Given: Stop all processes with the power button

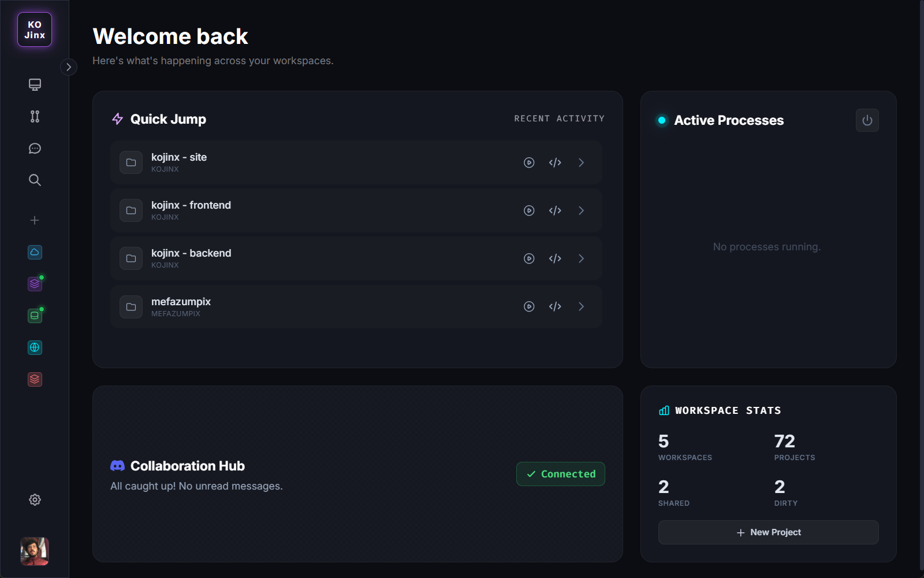Looking at the screenshot, I should click(867, 120).
